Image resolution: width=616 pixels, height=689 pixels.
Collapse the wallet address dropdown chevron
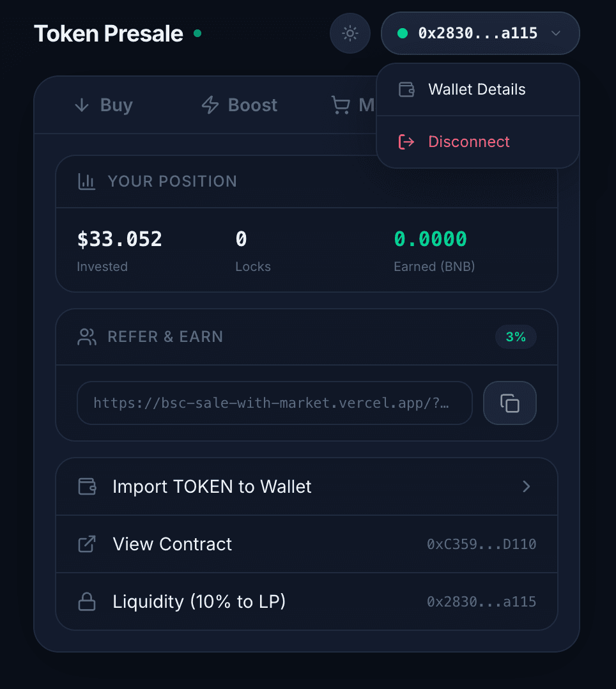(x=556, y=33)
